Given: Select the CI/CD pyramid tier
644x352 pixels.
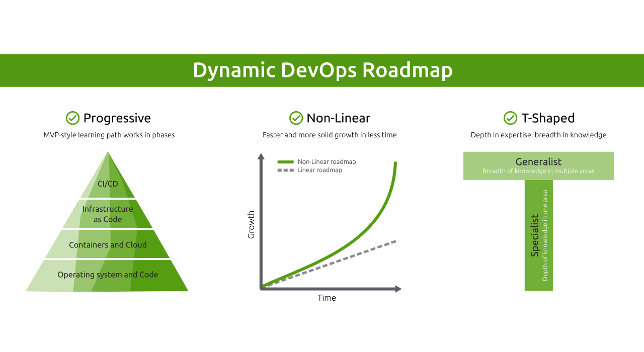Looking at the screenshot, I should pos(108,184).
